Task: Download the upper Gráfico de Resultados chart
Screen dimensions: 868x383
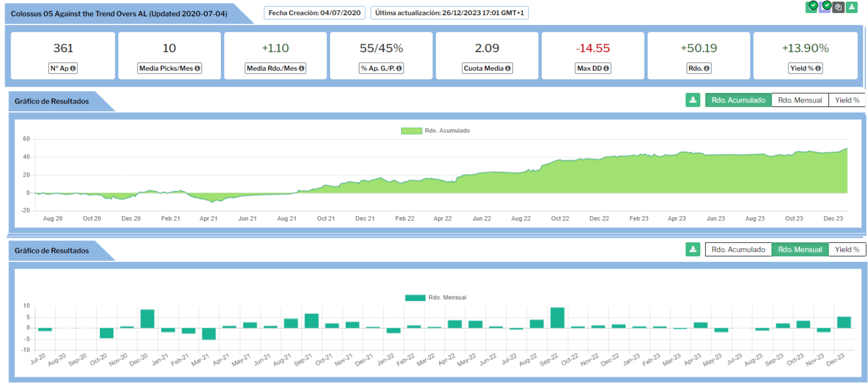Action: (692, 100)
